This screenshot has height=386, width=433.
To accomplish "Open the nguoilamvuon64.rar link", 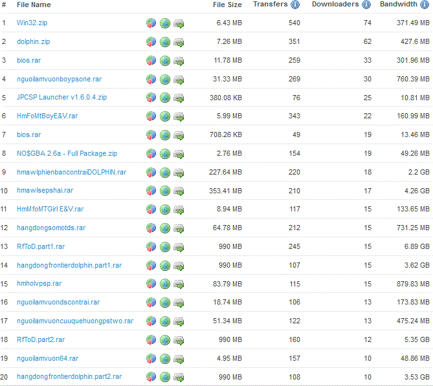I will 47,358.
